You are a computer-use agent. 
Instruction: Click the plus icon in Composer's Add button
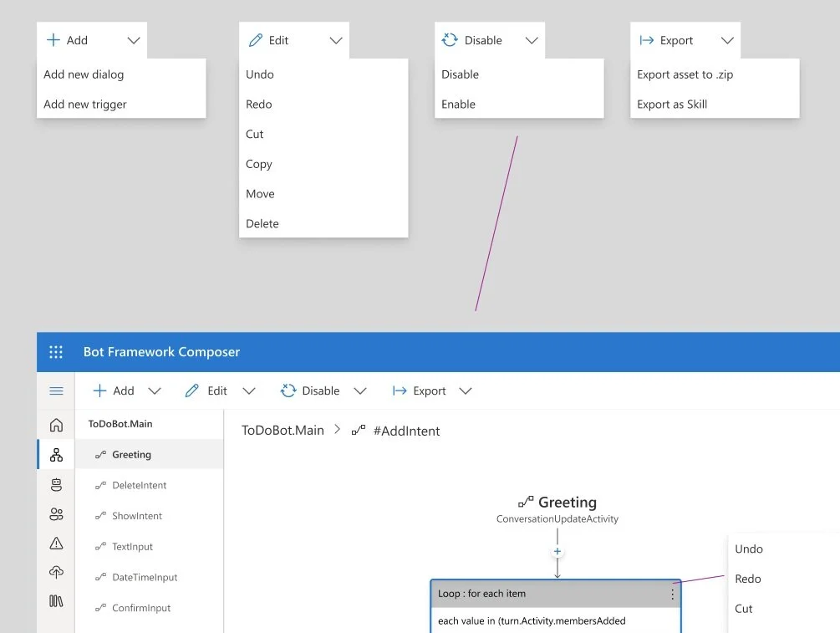tap(99, 391)
